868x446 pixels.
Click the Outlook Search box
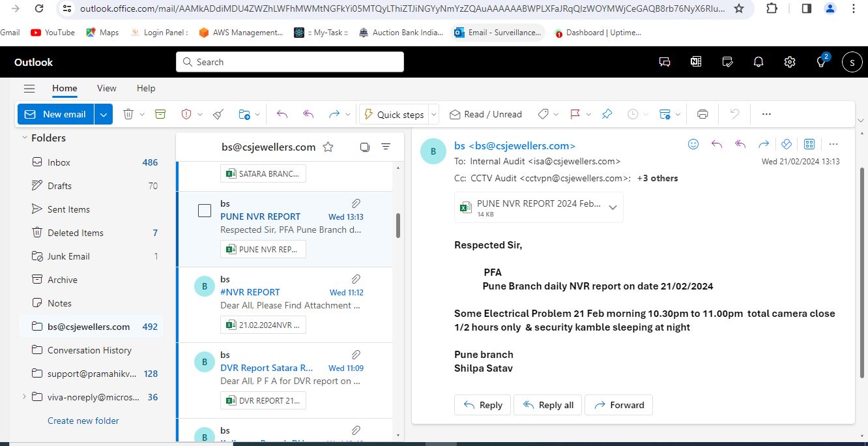[x=290, y=62]
